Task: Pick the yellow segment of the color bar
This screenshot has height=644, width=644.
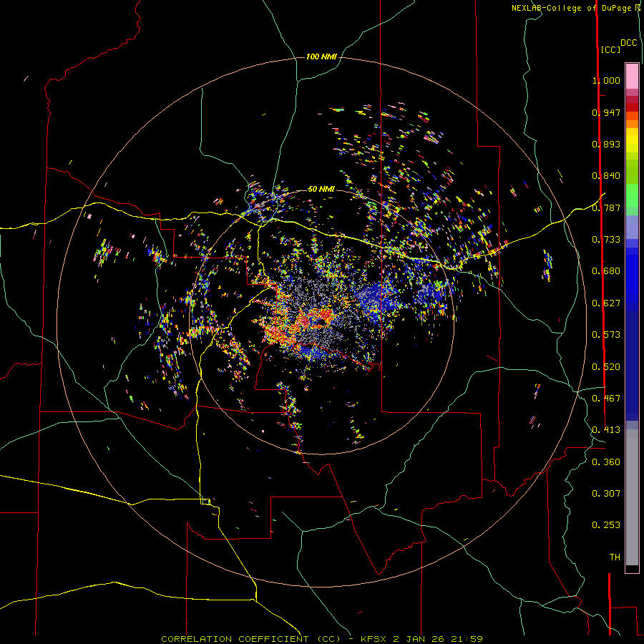Action: (632, 140)
